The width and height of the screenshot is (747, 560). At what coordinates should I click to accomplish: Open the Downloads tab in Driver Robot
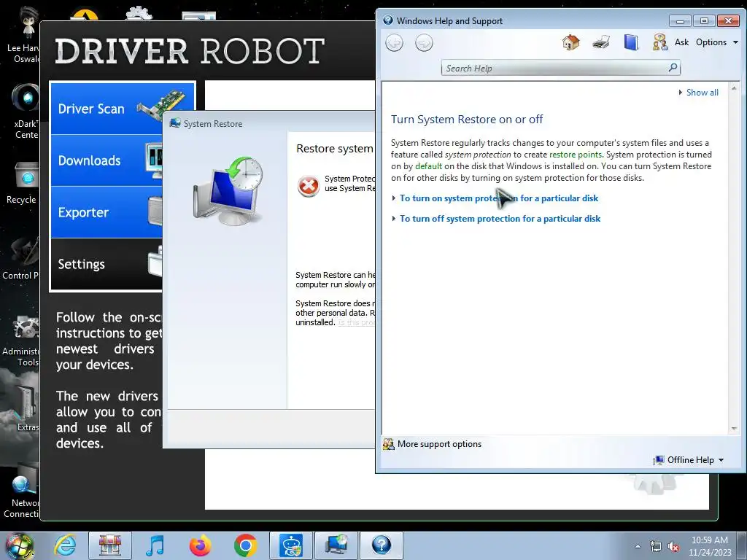(107, 160)
